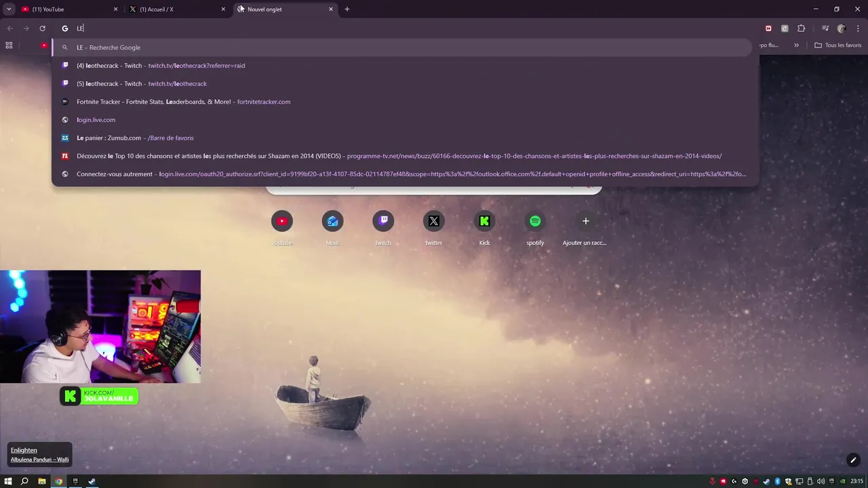Click the gray crescent extension icon
Image resolution: width=868 pixels, height=488 pixels.
(x=785, y=28)
